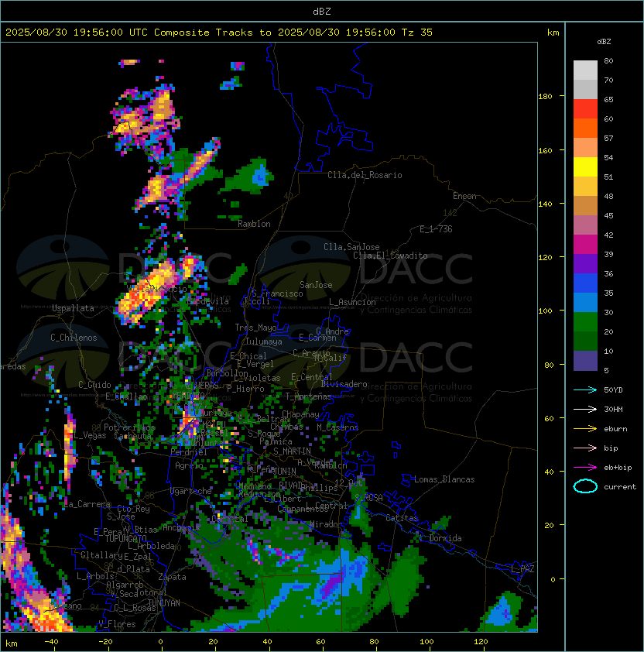Click the '-20' tick on the bottom axis
The height and width of the screenshot is (652, 644).
pos(105,642)
